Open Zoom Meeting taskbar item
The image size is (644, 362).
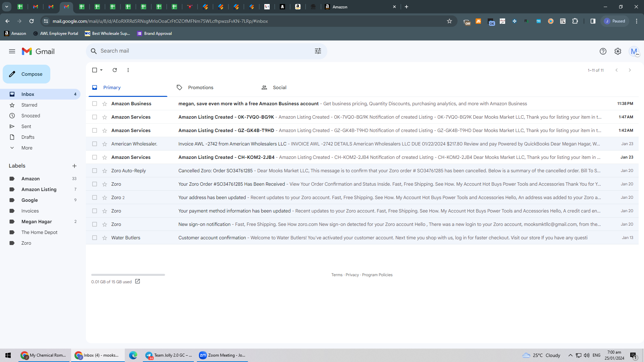click(x=222, y=355)
